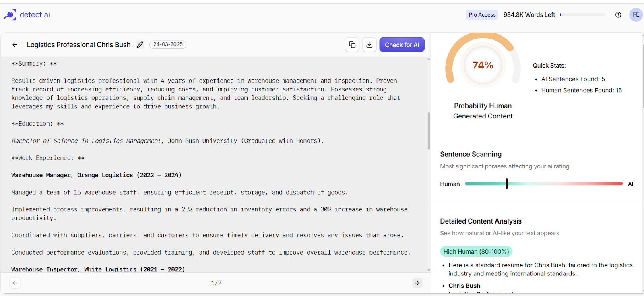644x296 pixels.
Task: Click the detect.ai logo
Action: tap(27, 15)
